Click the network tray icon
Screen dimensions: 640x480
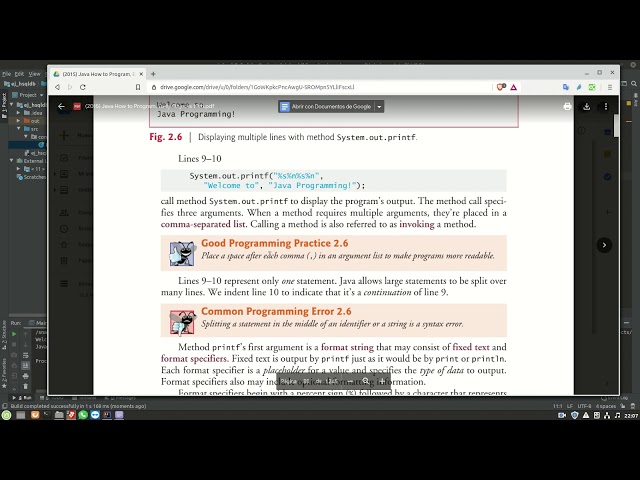(607, 416)
